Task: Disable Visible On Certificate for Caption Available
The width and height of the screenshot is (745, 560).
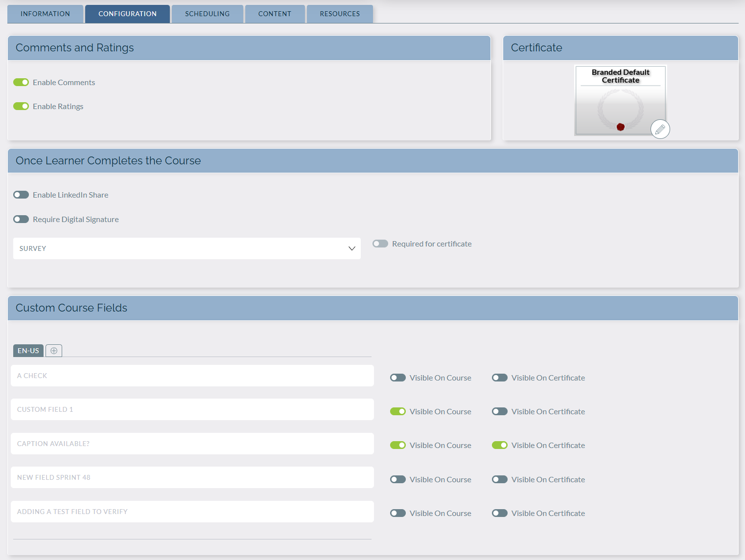Action: click(x=499, y=445)
